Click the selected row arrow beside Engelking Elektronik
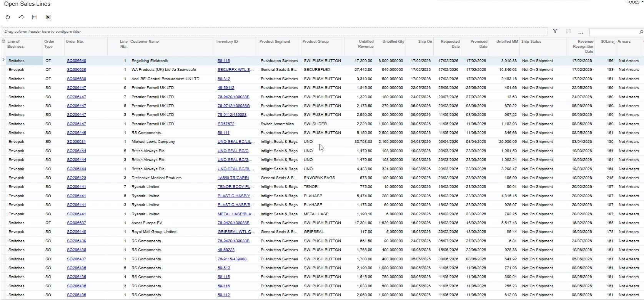644x300 pixels. coord(3,60)
